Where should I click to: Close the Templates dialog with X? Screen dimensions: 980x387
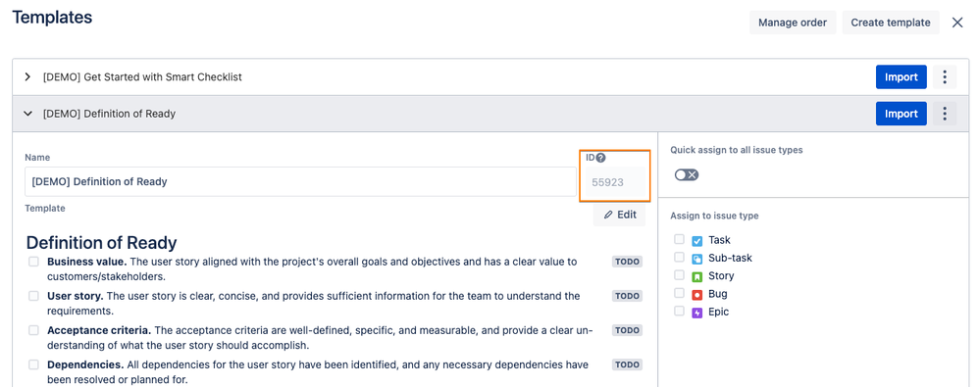[956, 23]
